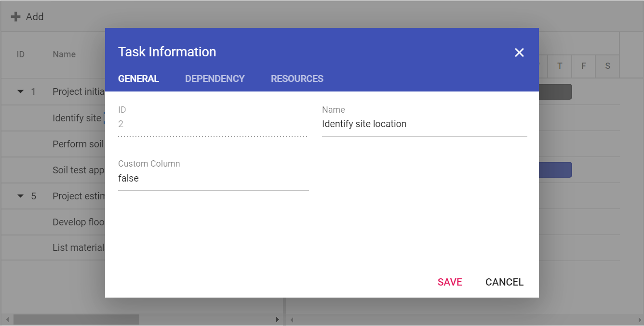Focus the Name field containing Identify site location

pyautogui.click(x=424, y=124)
